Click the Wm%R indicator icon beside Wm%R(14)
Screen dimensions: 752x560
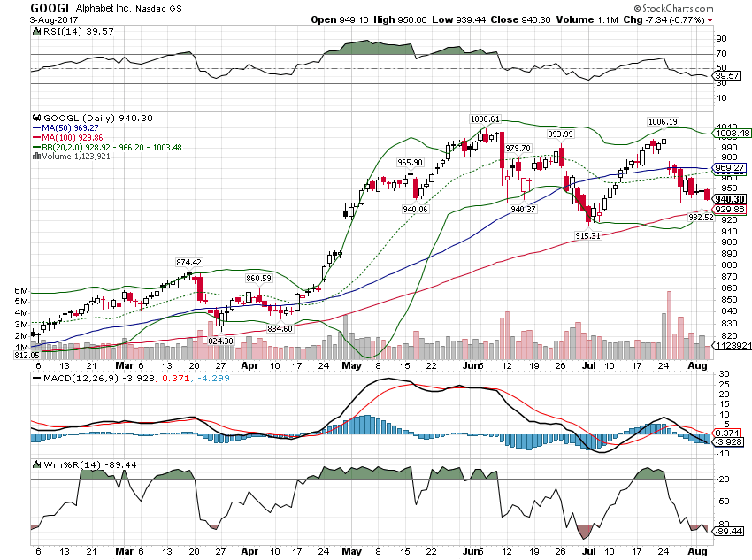(36, 464)
